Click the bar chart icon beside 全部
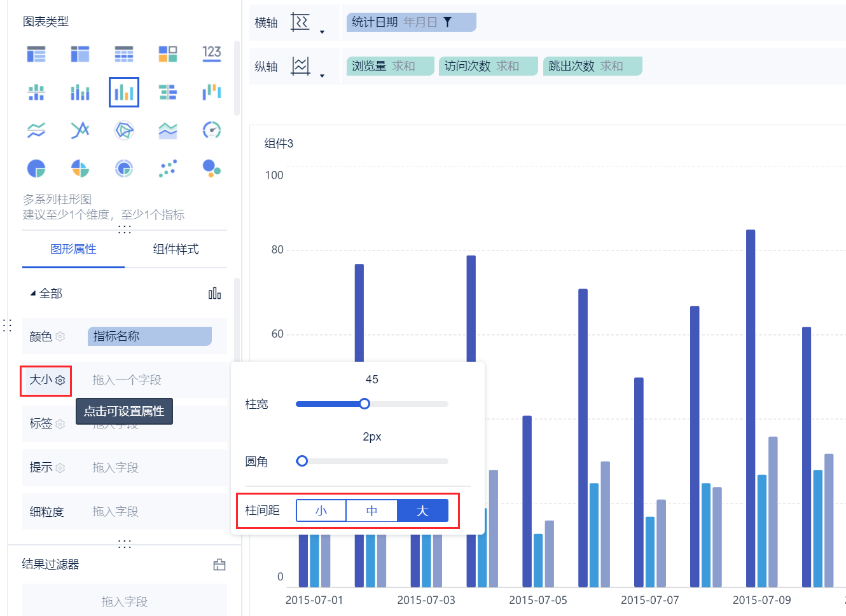 [215, 293]
